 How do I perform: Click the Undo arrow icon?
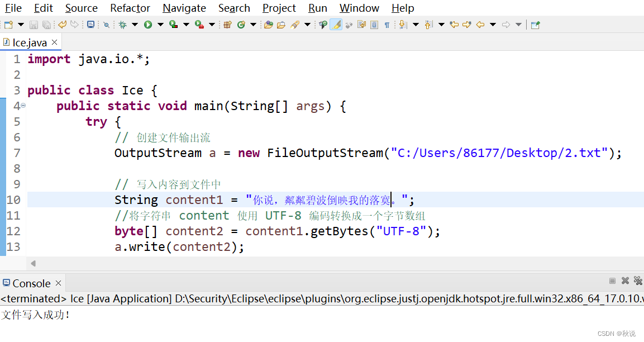coord(62,25)
